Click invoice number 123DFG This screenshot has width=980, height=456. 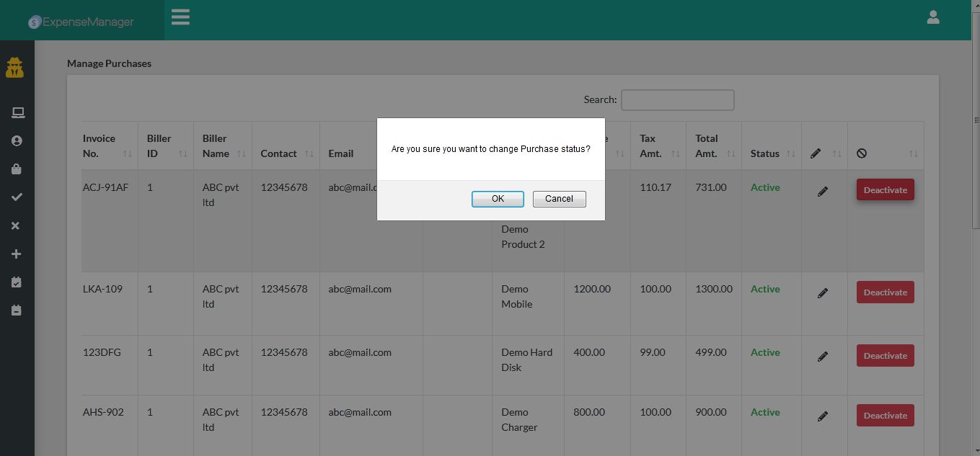click(102, 352)
